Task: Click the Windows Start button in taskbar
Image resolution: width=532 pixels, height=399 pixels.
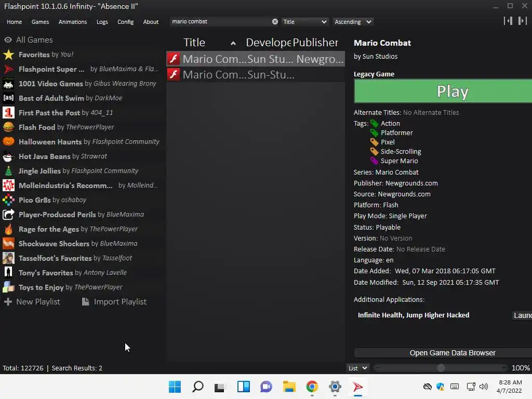Action: coord(175,387)
